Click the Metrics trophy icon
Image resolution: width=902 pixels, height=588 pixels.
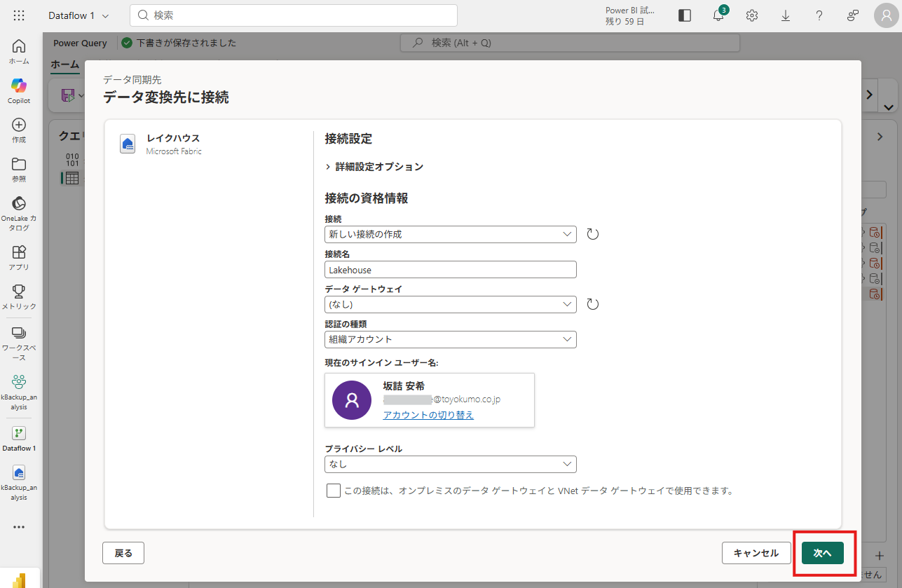(x=19, y=296)
